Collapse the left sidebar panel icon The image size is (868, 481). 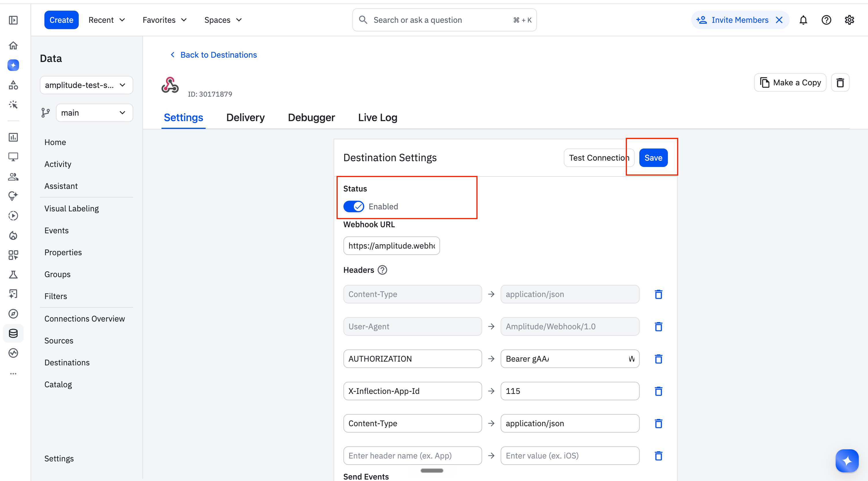coord(13,20)
